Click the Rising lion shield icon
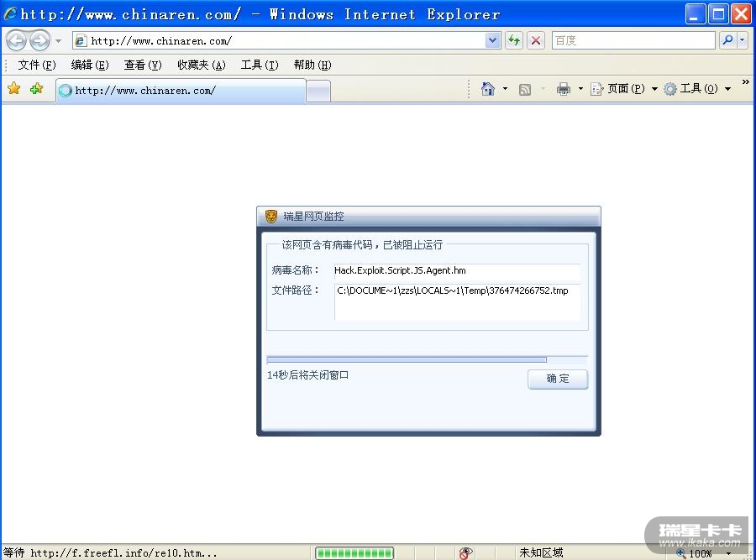Image resolution: width=756 pixels, height=560 pixels. tap(271, 217)
